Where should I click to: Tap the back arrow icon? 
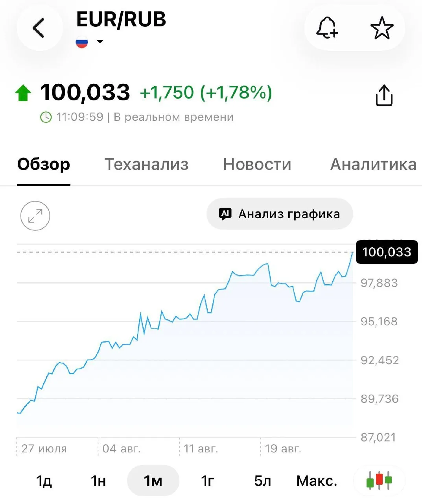click(39, 28)
